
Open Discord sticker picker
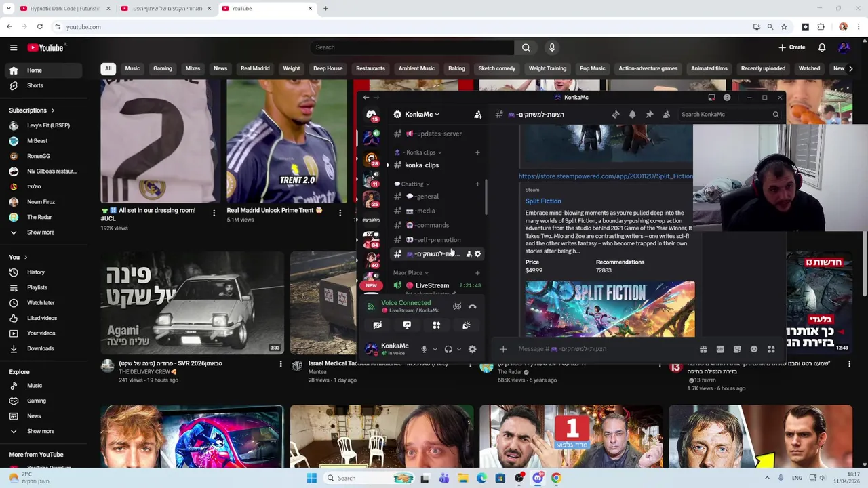pos(737,349)
